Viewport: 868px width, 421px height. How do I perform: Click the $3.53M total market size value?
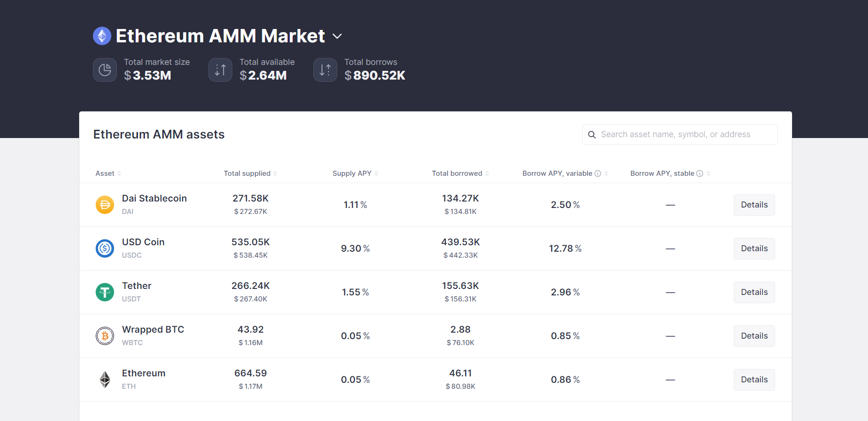tap(148, 75)
